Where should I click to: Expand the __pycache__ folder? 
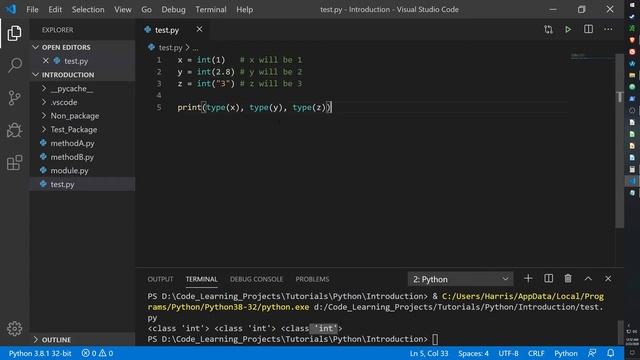(82, 89)
